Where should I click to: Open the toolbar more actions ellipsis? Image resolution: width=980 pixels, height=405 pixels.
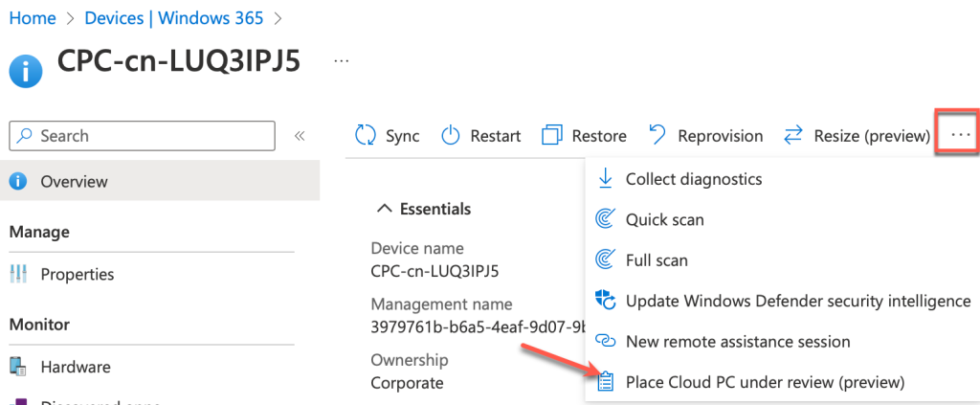point(959,135)
